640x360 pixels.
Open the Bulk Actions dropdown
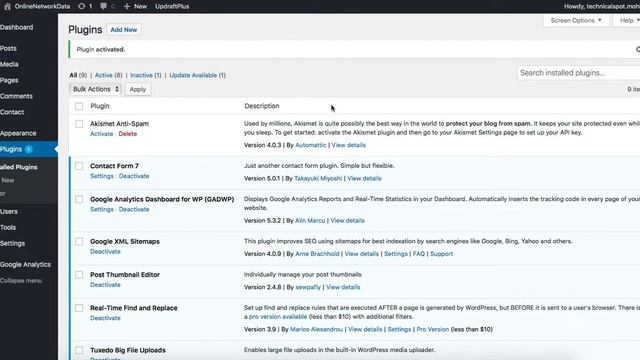click(96, 89)
